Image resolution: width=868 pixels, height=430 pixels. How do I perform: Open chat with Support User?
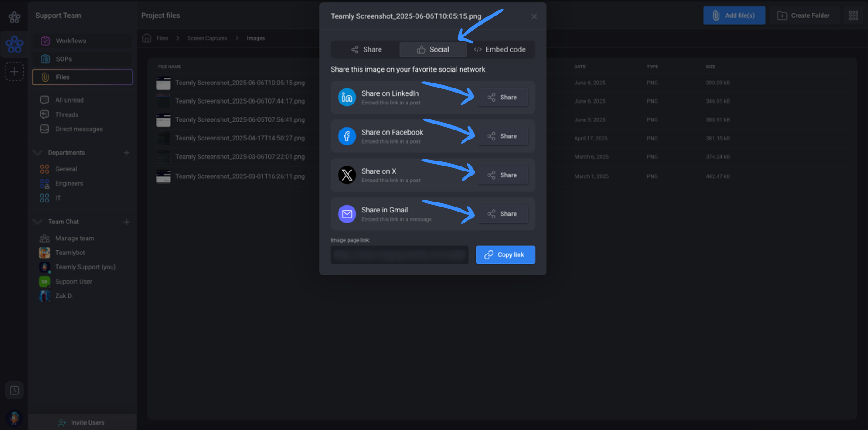click(x=74, y=282)
